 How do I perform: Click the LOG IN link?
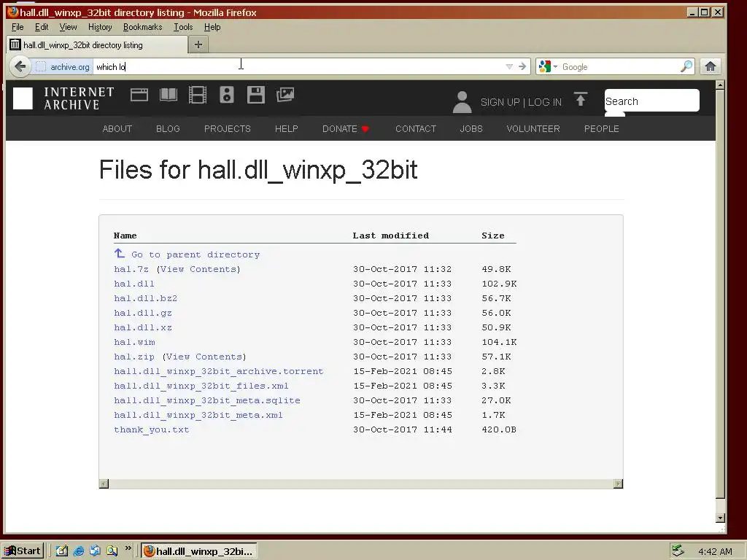[544, 102]
